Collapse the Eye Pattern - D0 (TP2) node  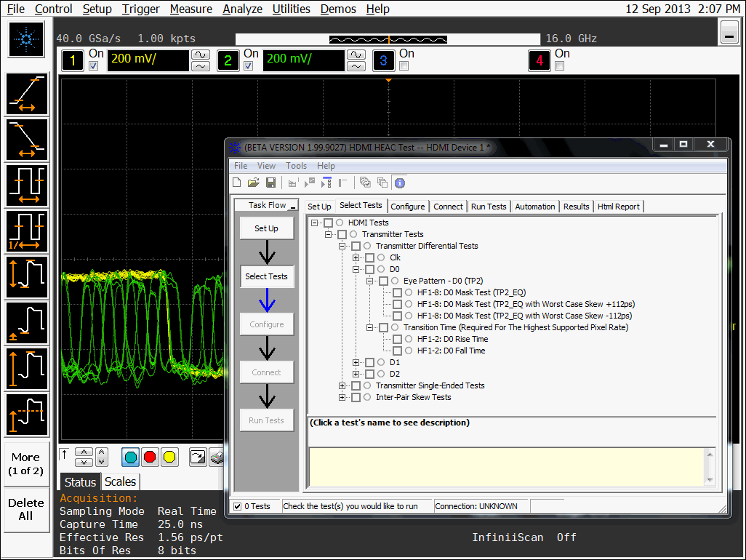pyautogui.click(x=370, y=281)
